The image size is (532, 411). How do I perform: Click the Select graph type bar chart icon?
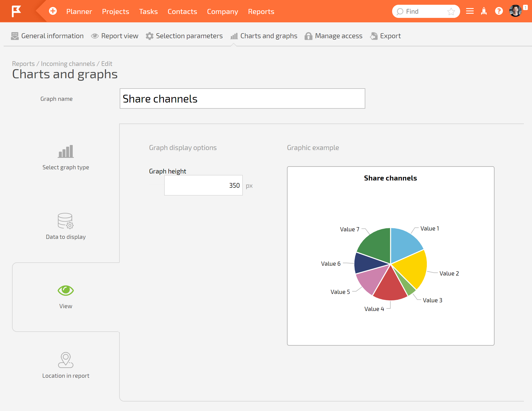coord(66,151)
